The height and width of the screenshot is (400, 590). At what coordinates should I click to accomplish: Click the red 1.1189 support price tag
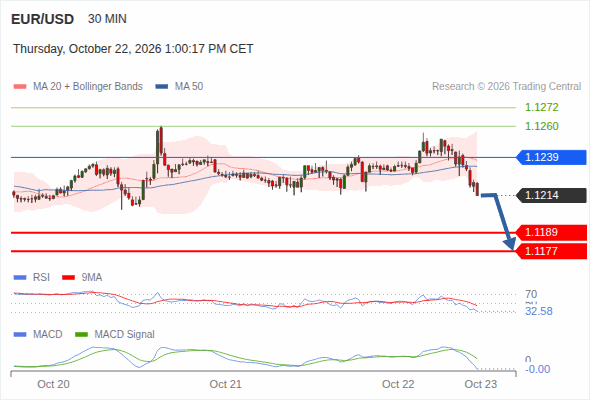[x=552, y=233]
